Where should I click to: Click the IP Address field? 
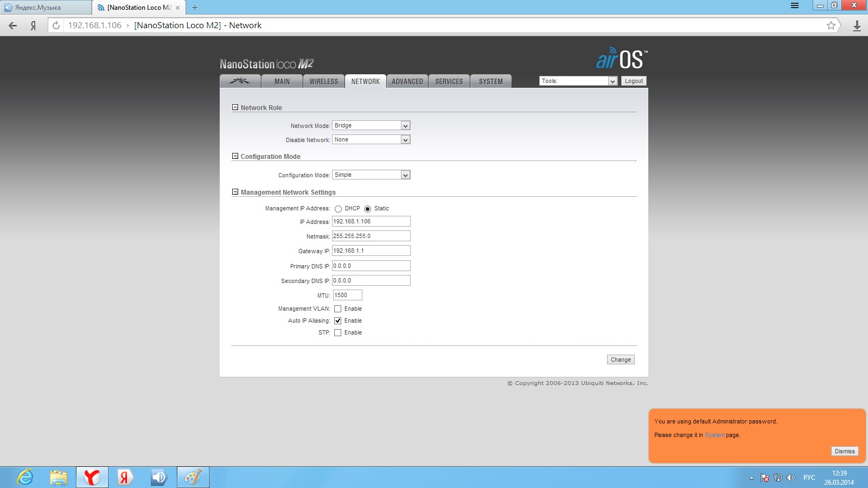point(371,221)
